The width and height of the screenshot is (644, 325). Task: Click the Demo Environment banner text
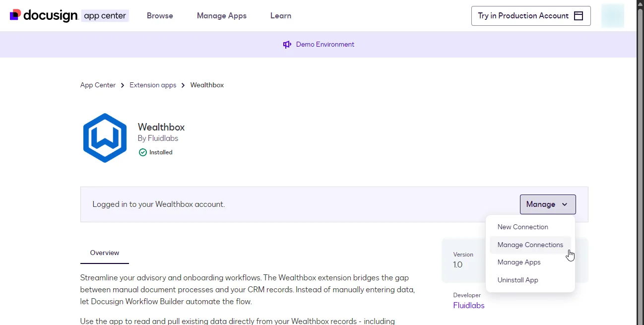click(x=325, y=45)
